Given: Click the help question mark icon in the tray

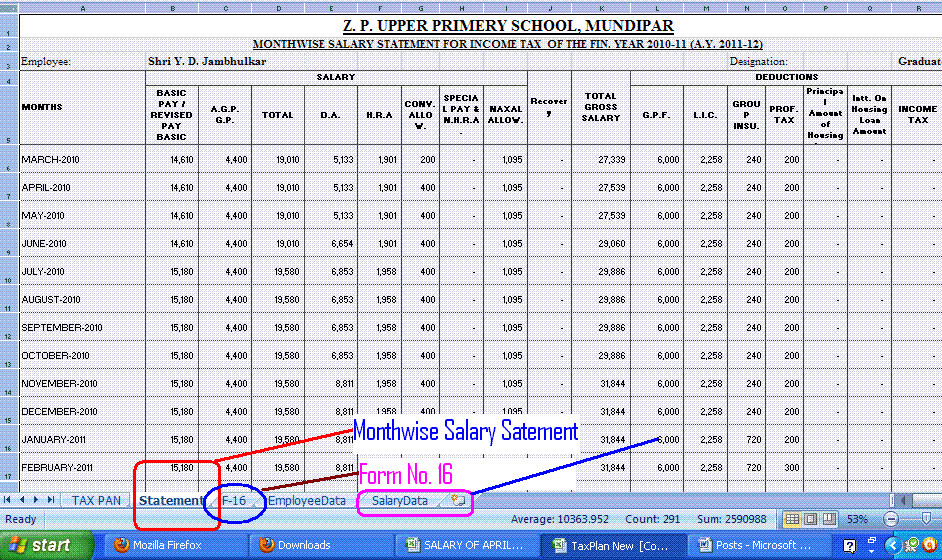Looking at the screenshot, I should pyautogui.click(x=849, y=546).
